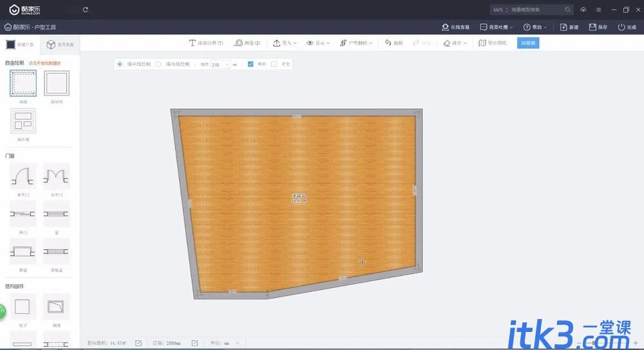Uncheck the snapping checkbox
Screen dimensions: 644x350
click(x=250, y=64)
